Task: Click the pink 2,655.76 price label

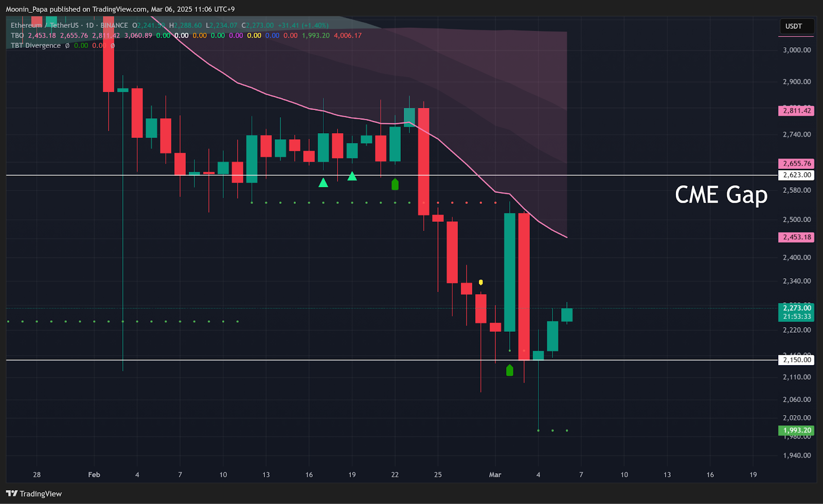Action: coord(796,164)
